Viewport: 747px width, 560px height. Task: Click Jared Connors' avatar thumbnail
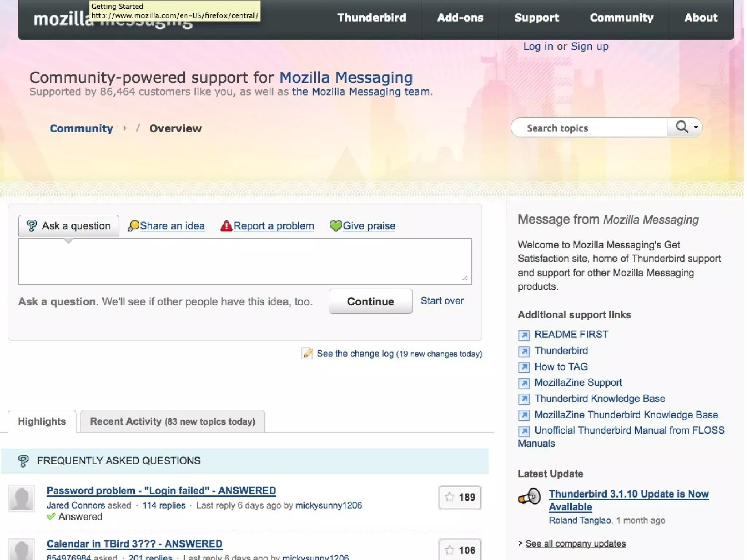tap(22, 498)
